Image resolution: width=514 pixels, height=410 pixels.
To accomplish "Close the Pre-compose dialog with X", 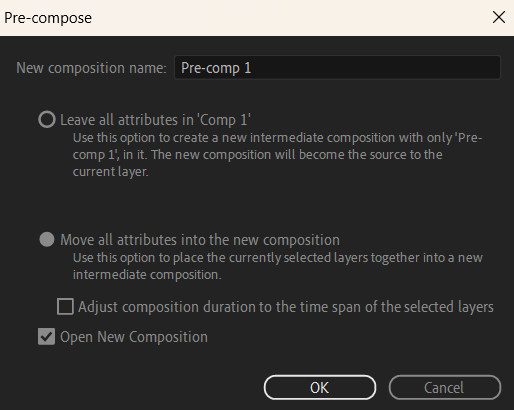I will 499,17.
